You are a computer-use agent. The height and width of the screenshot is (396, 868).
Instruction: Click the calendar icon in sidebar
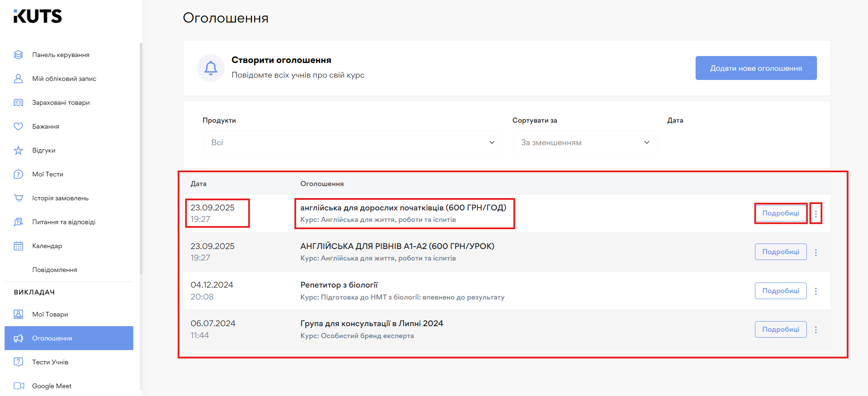click(x=18, y=246)
